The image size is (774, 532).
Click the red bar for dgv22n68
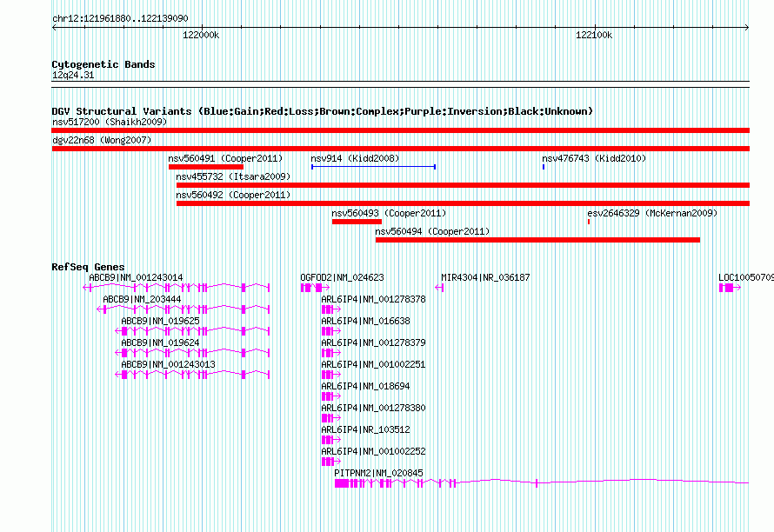coord(400,149)
